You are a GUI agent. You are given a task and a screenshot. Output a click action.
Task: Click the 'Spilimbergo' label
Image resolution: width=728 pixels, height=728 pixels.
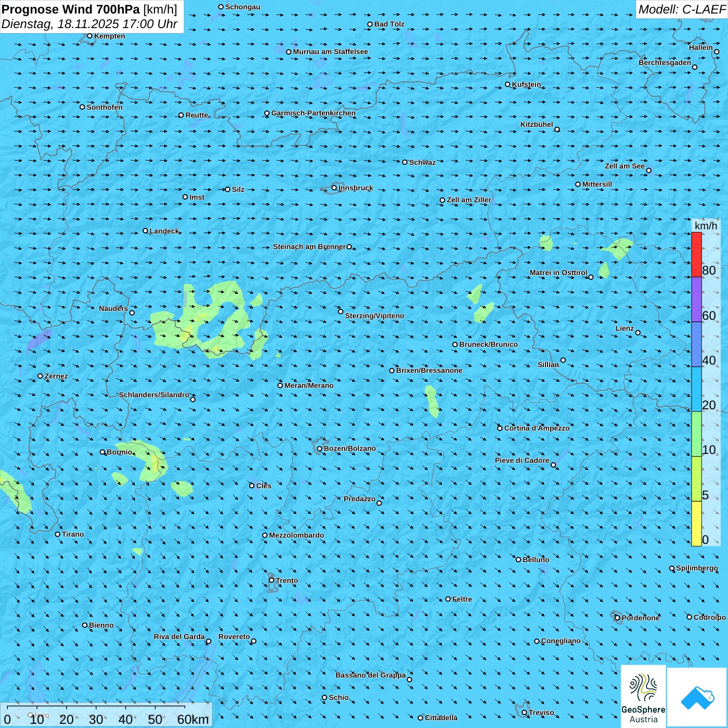[697, 568]
